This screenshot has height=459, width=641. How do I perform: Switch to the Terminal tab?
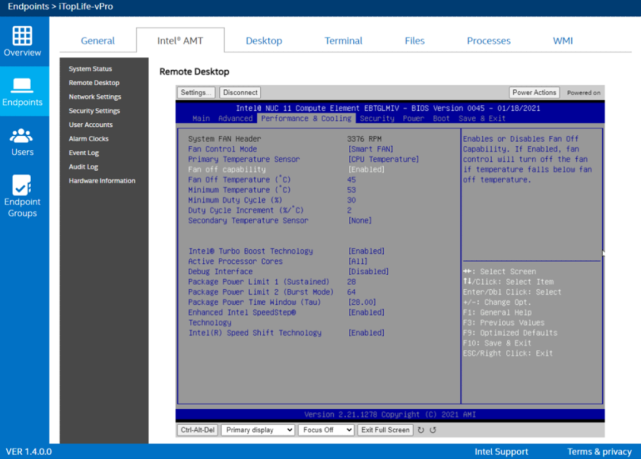click(x=343, y=41)
